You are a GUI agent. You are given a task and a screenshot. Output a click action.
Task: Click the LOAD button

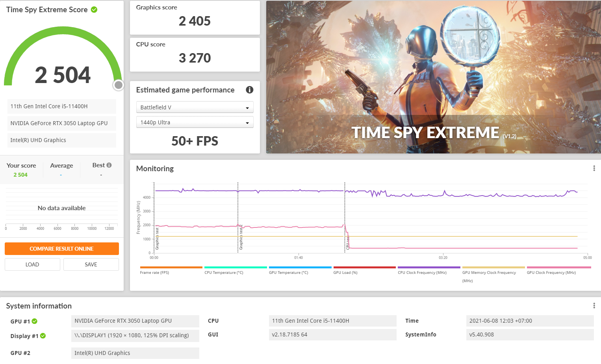(x=32, y=264)
